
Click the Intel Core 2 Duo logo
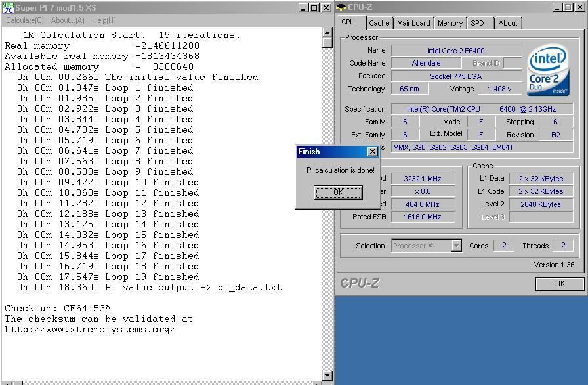pos(548,70)
